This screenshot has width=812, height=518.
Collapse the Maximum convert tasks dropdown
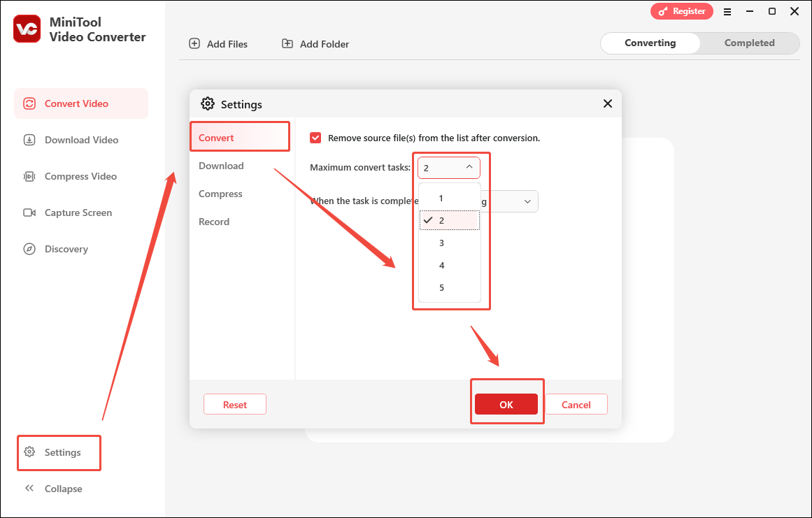(x=448, y=168)
